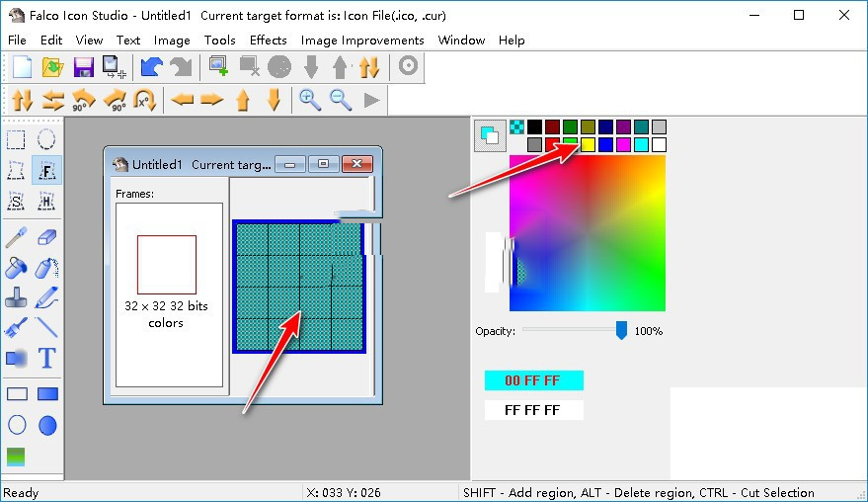Flip the image horizontally

53,100
